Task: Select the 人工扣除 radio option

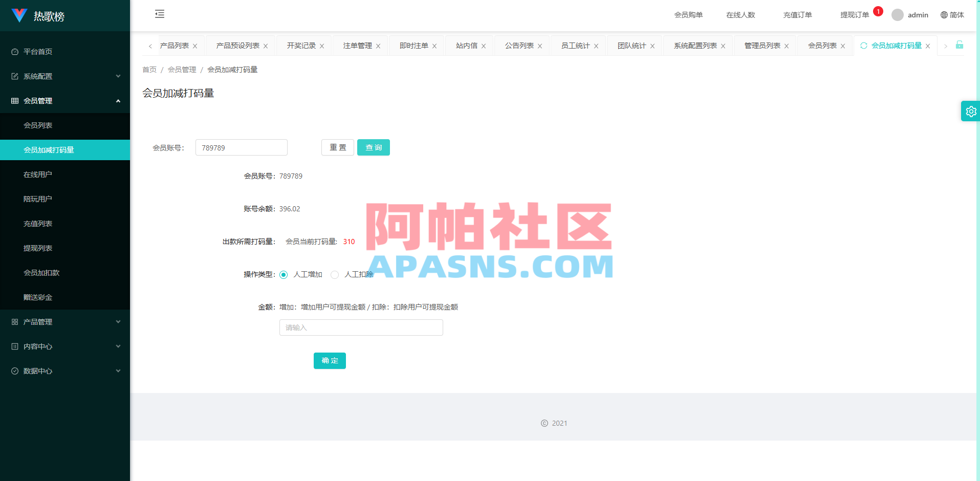Action: click(335, 275)
